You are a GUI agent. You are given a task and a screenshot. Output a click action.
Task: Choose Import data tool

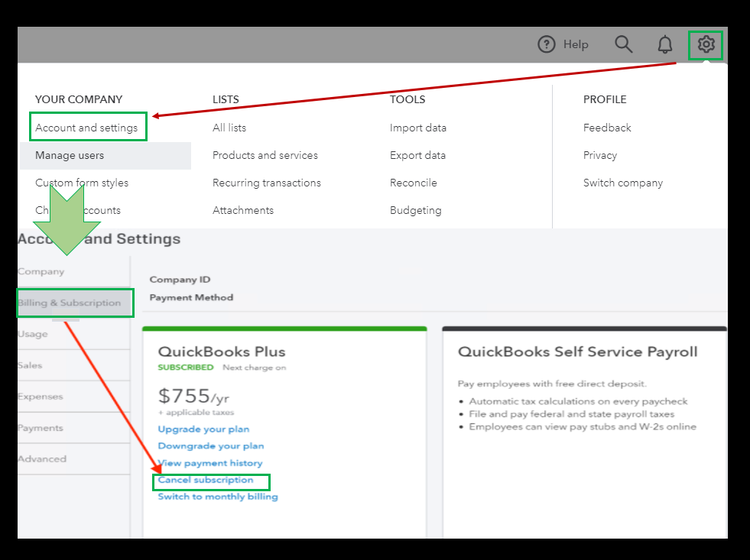tap(418, 128)
